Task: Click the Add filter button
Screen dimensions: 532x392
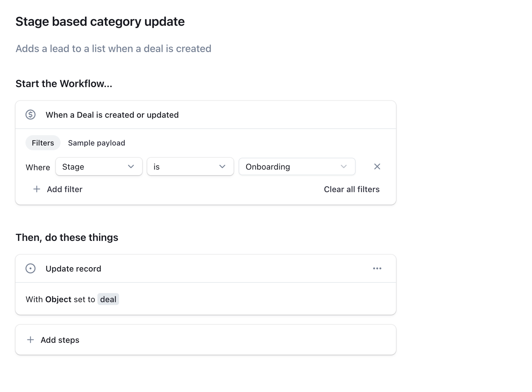Action: point(65,189)
